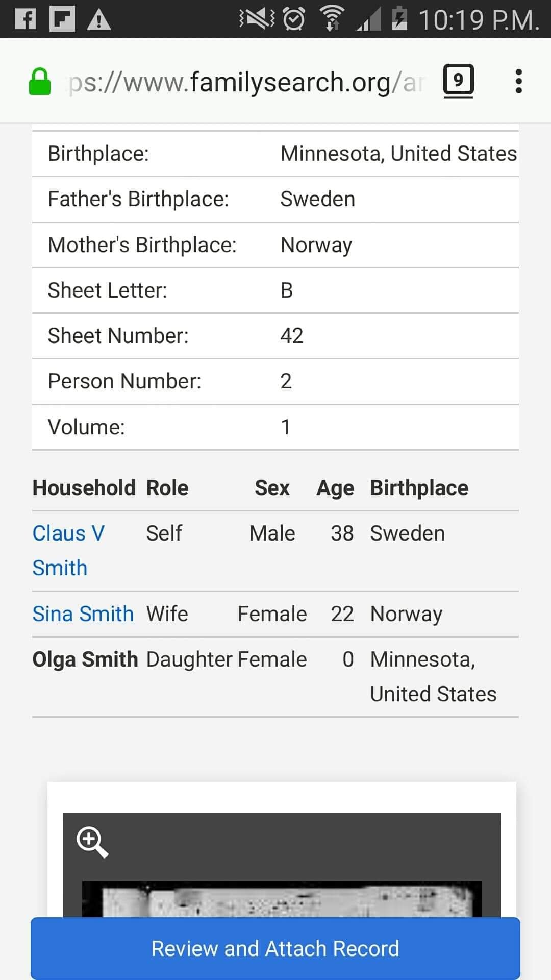Select the Olga Smith household row
This screenshot has height=980, width=551.
(85, 659)
